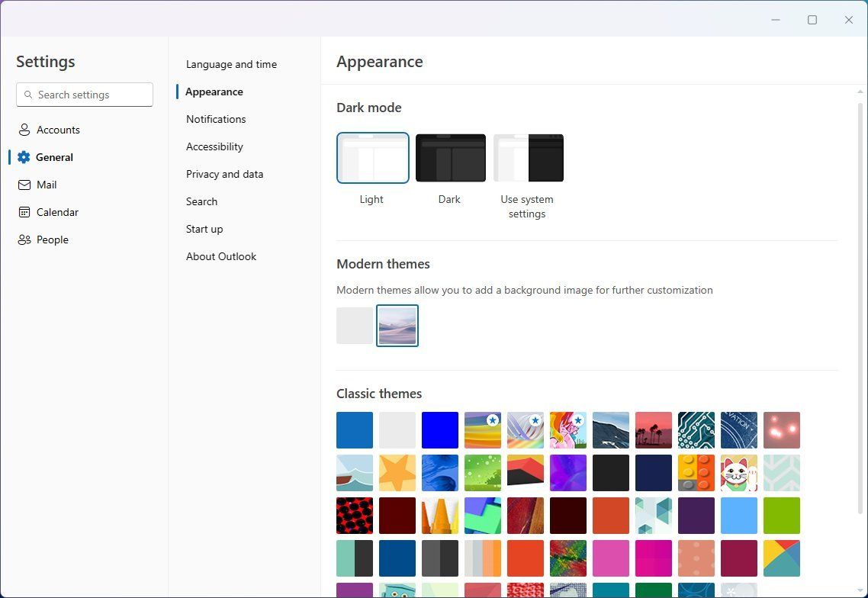Open the About Outlook page

click(x=221, y=256)
